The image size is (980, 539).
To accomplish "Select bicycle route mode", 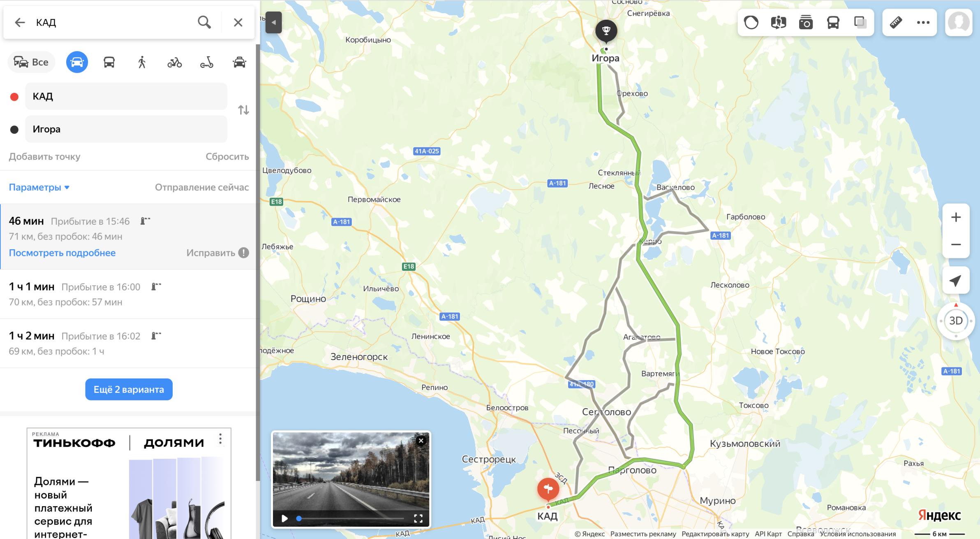I will (x=174, y=63).
